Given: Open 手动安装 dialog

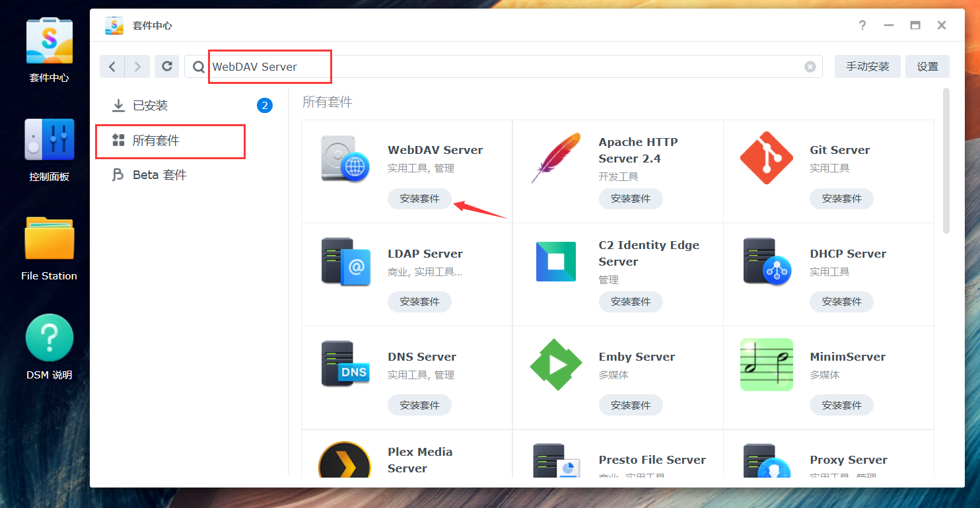Looking at the screenshot, I should (x=867, y=66).
